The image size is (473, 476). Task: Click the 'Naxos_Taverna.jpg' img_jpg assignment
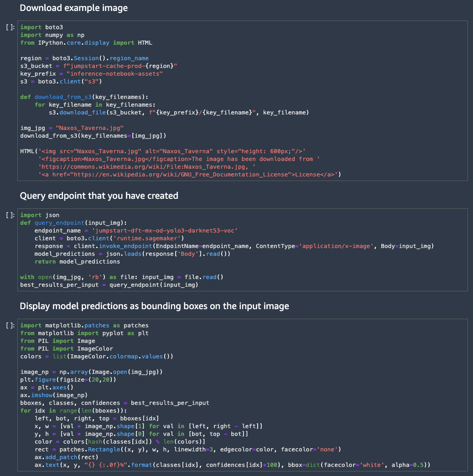click(72, 128)
